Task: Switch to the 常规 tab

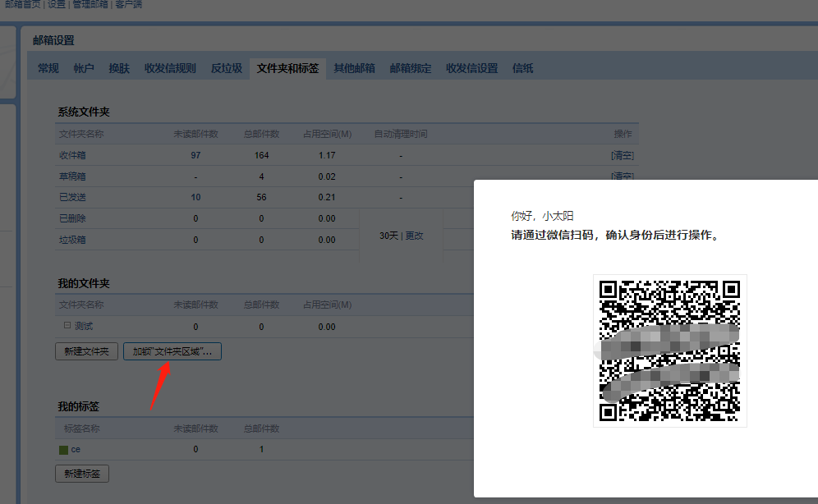Action: tap(48, 68)
